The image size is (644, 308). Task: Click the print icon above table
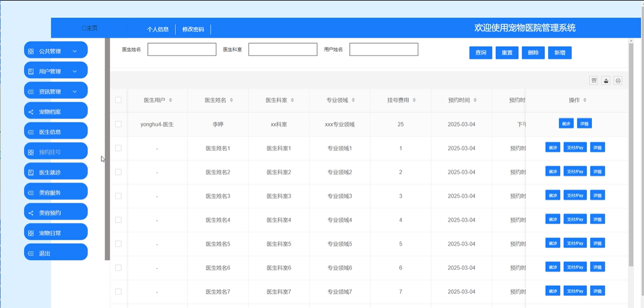(x=617, y=80)
